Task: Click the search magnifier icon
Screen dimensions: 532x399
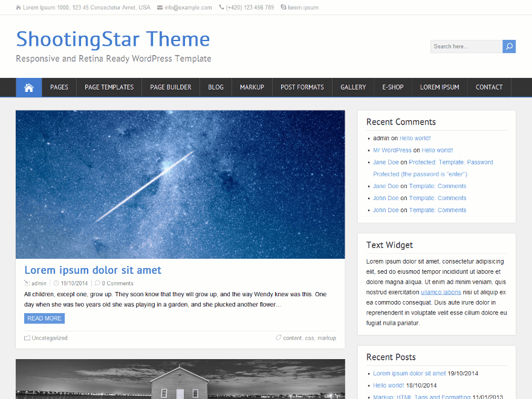Action: 508,46
